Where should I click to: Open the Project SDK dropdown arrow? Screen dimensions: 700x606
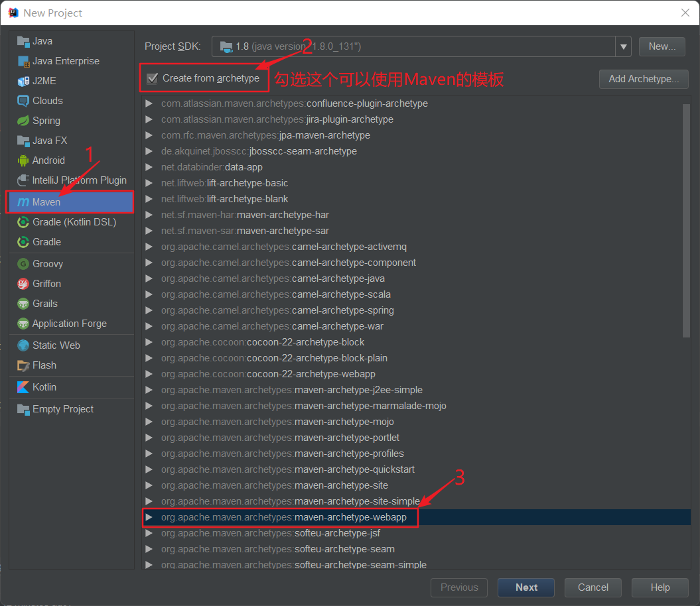click(x=623, y=46)
